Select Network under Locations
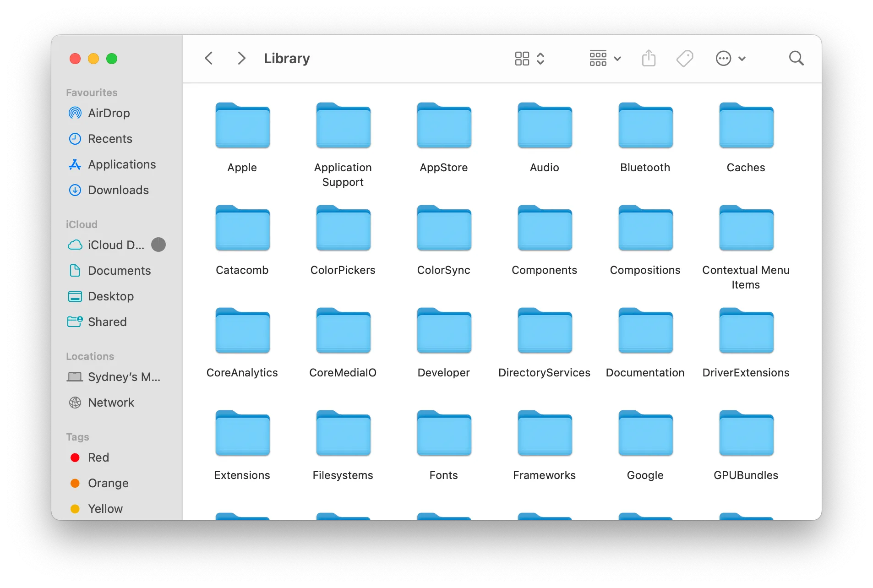This screenshot has width=873, height=588. pyautogui.click(x=111, y=403)
